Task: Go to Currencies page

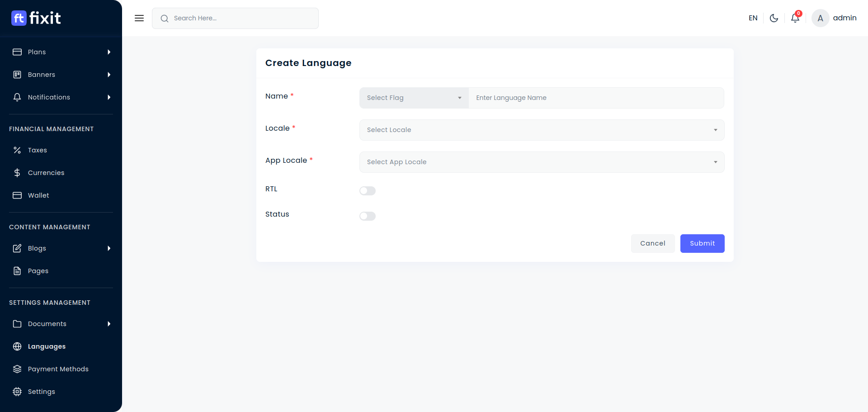Action: (61, 173)
